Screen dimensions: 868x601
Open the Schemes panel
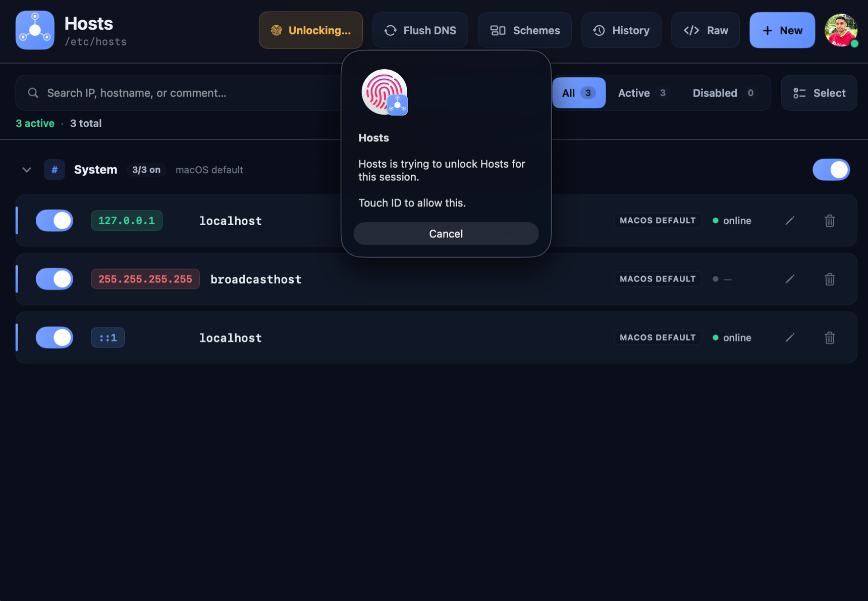pos(525,30)
